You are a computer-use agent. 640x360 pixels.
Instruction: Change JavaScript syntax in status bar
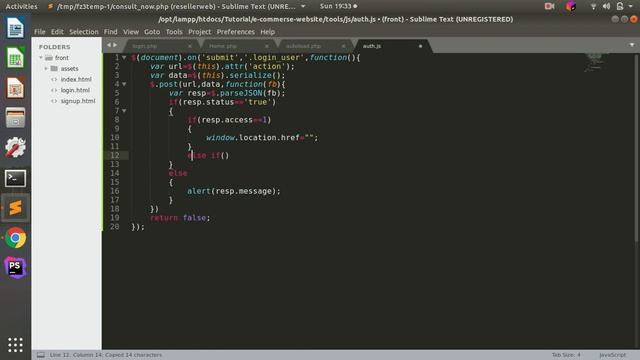click(x=612, y=355)
